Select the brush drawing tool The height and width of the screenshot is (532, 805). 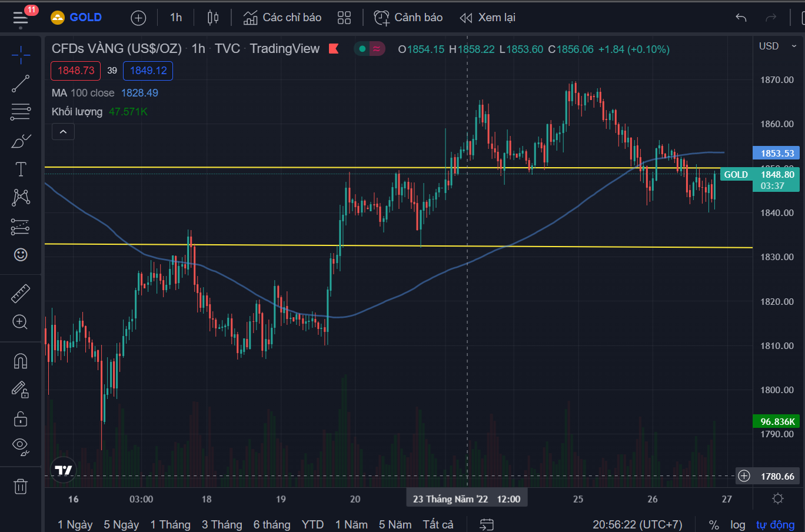coord(21,141)
